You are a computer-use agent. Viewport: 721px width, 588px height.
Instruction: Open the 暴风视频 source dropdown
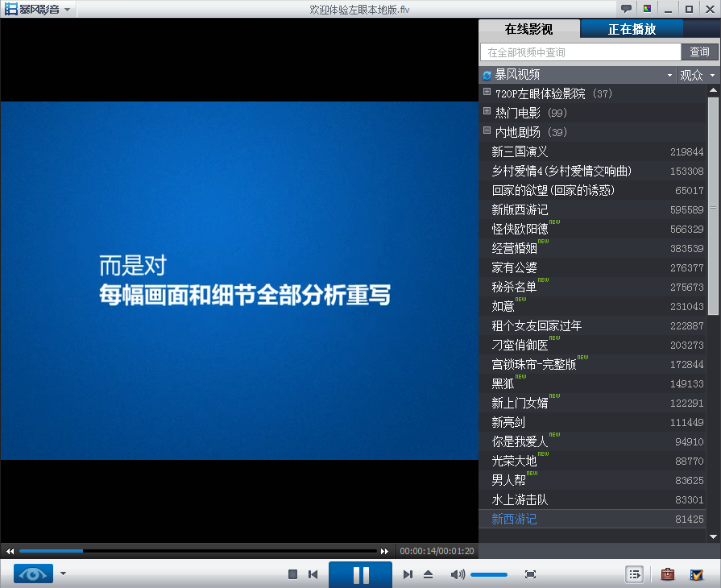pos(669,75)
